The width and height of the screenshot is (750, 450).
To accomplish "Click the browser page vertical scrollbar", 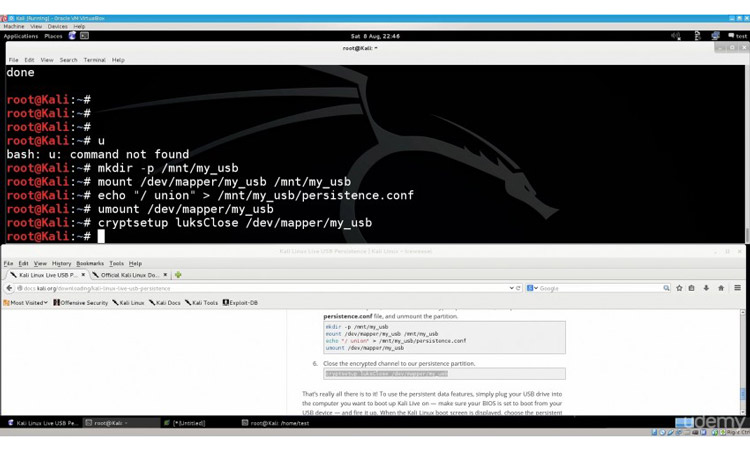I will (743, 362).
